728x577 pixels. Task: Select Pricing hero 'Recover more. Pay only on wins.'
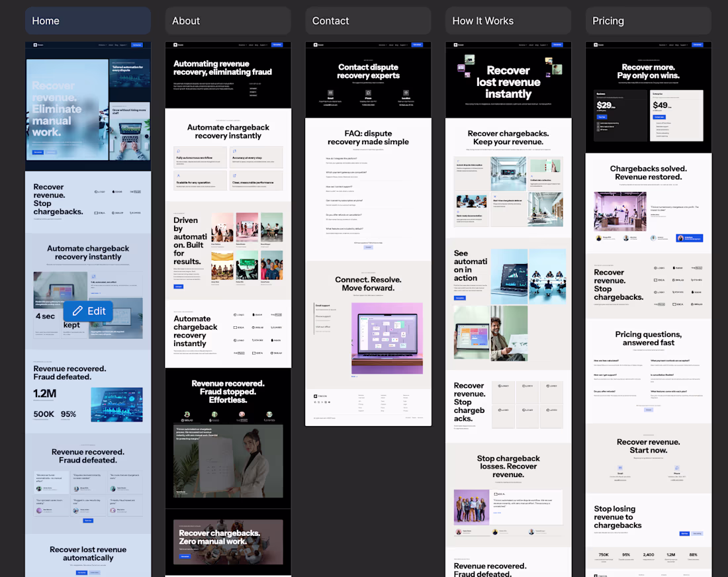(649, 101)
